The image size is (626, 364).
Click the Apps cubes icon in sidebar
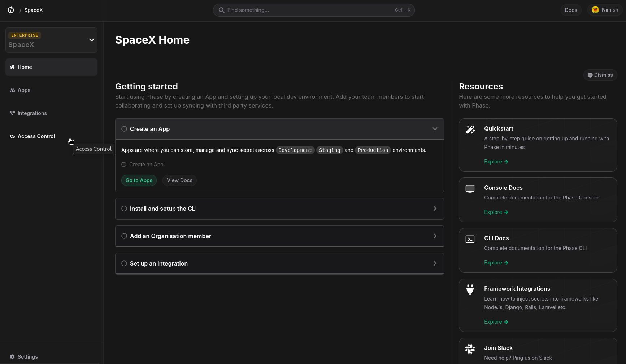pyautogui.click(x=12, y=90)
